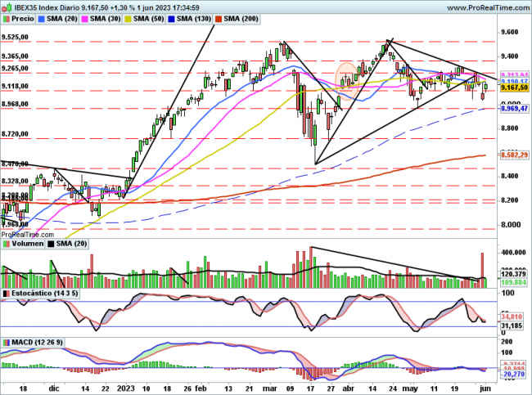
Task: Click the chart icon beside IBEX35 Index title
Action: click(x=7, y=7)
